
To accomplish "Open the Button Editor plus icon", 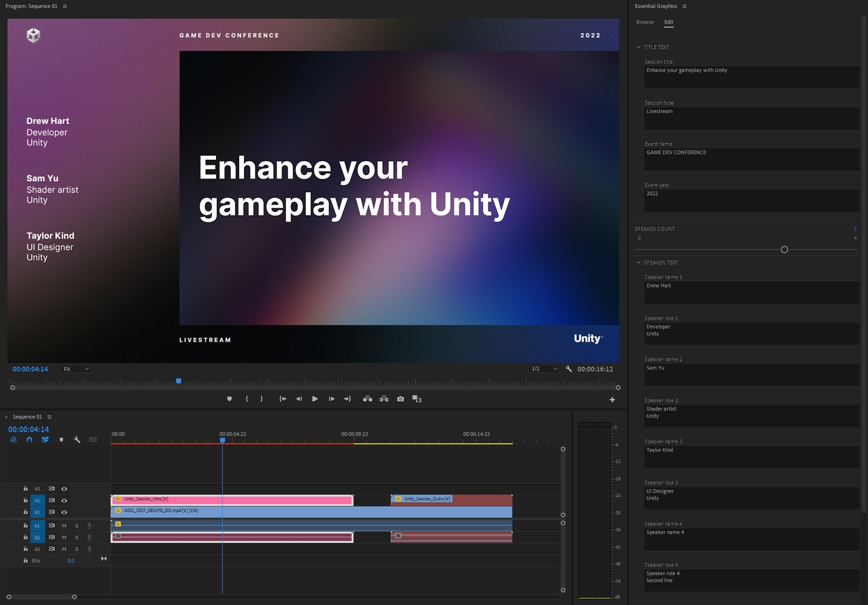I will click(612, 399).
